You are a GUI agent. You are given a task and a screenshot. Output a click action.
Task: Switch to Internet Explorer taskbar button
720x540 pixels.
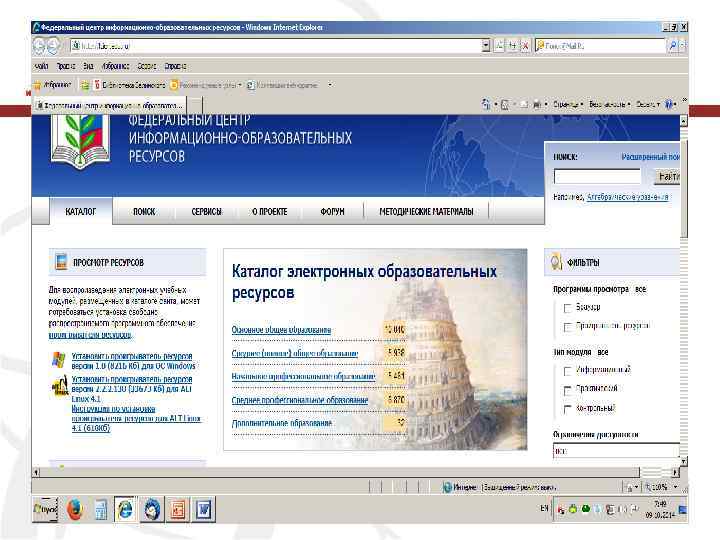pos(125,509)
